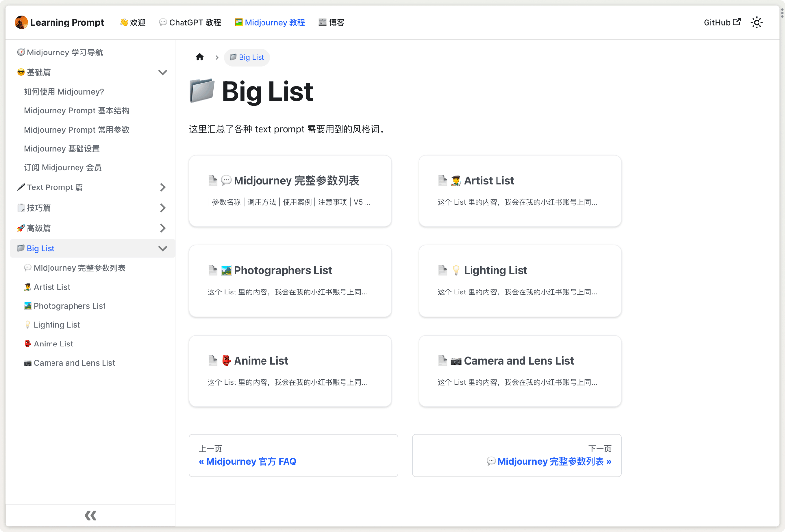
Task: Click the sunglasses emoji beside 基础篇
Action: pos(21,72)
